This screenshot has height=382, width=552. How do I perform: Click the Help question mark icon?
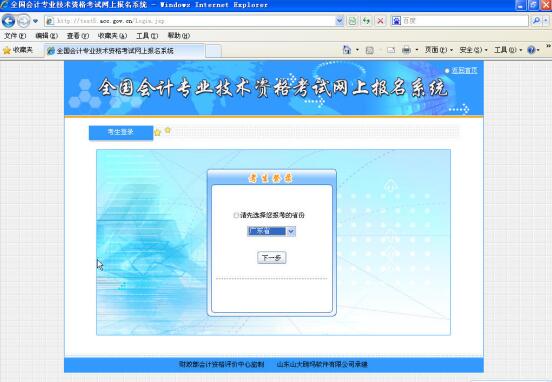tap(531, 50)
